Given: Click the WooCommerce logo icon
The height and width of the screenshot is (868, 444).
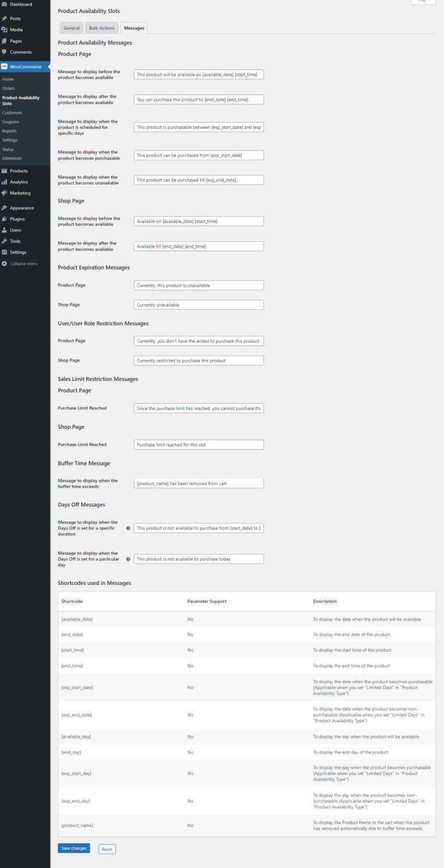Looking at the screenshot, I should (5, 67).
